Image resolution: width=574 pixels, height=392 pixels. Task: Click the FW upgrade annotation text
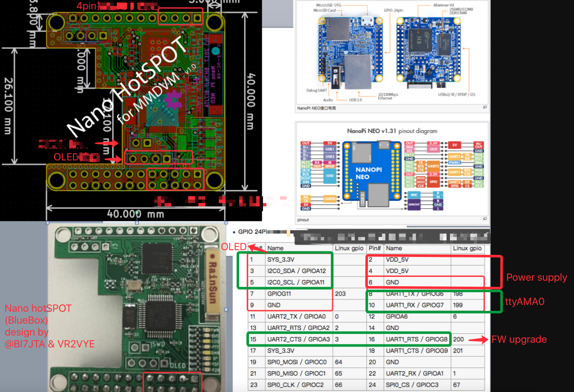(519, 339)
